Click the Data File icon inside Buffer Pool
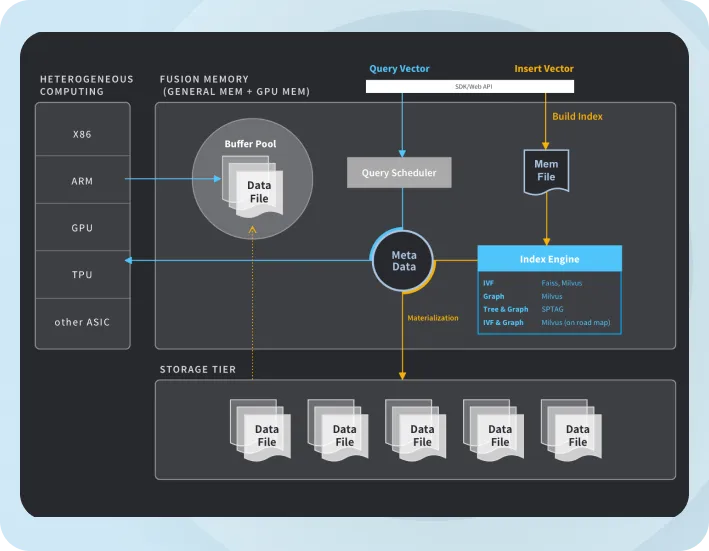This screenshot has width=709, height=551. [252, 187]
